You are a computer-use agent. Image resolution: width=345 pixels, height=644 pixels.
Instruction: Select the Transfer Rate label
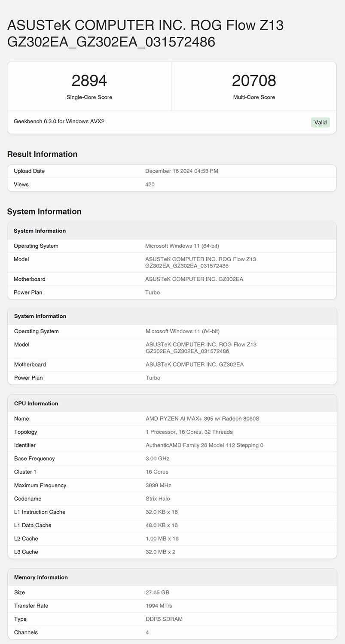(31, 606)
